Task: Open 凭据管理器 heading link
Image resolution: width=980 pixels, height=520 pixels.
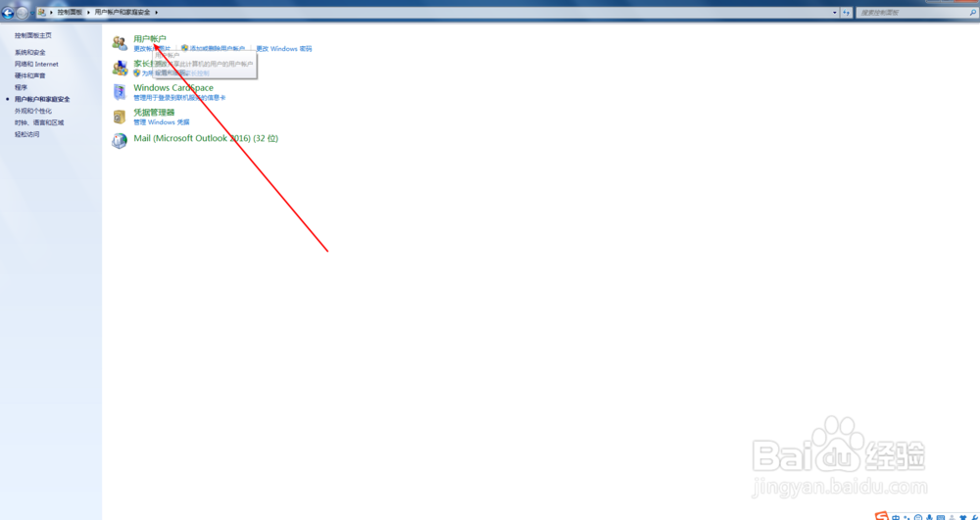Action: (155, 113)
